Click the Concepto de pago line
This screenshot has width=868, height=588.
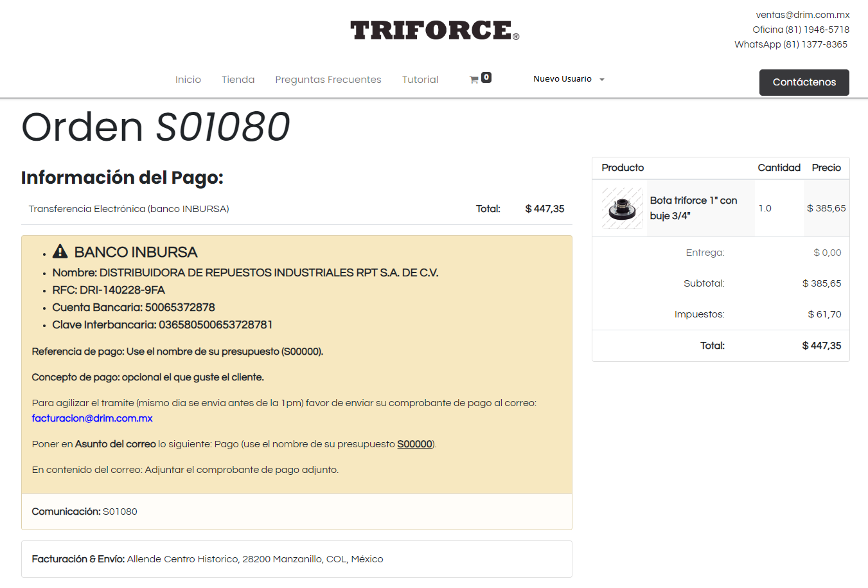click(x=148, y=377)
